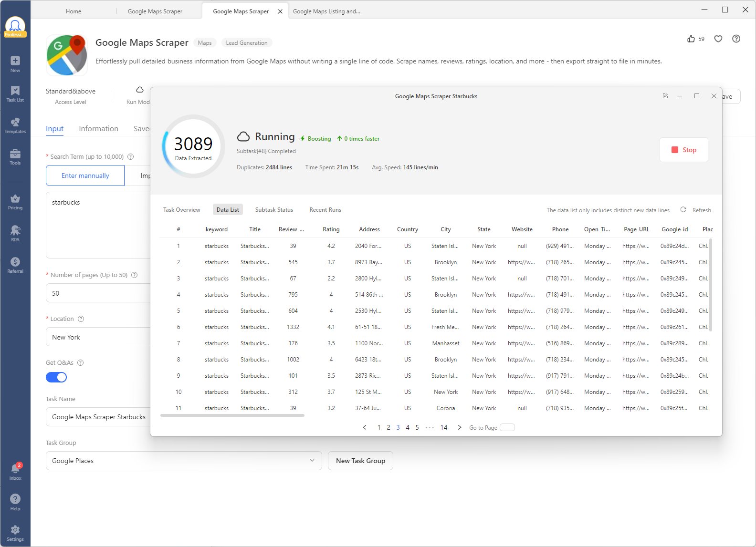Select the Input tab
This screenshot has height=547, width=756.
(55, 129)
